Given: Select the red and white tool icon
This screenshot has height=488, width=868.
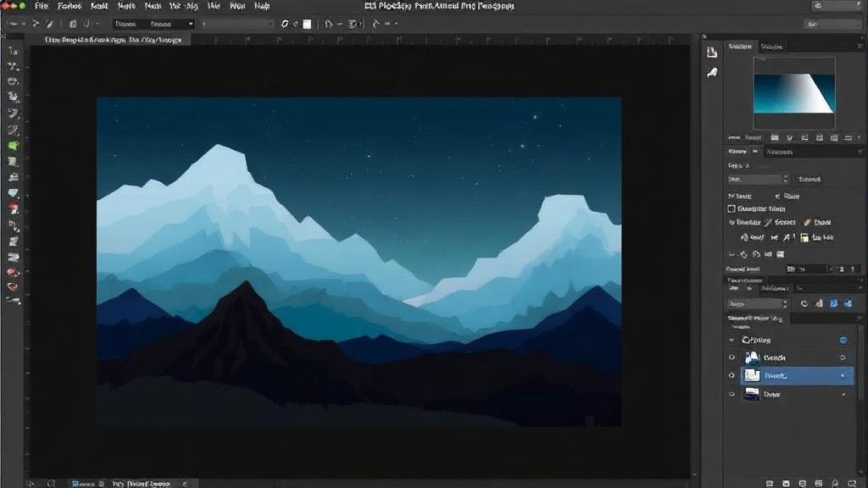Looking at the screenshot, I should (14, 208).
